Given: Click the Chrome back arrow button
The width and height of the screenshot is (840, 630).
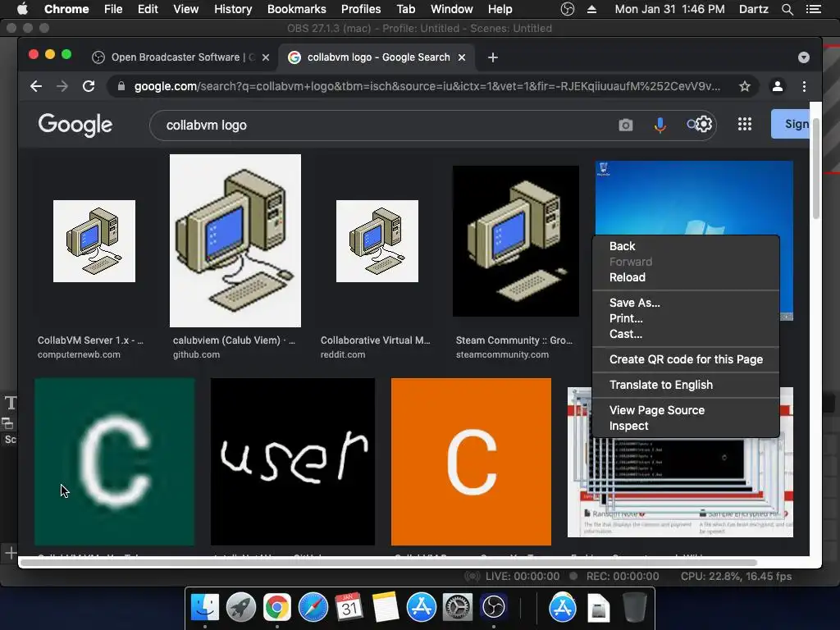Looking at the screenshot, I should [x=36, y=86].
